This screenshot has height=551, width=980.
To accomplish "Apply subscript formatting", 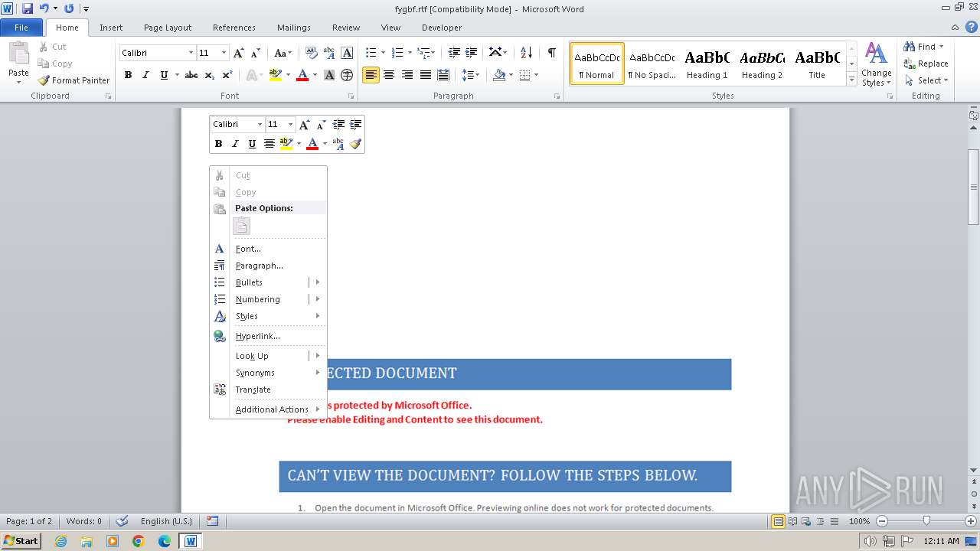I will click(x=210, y=75).
